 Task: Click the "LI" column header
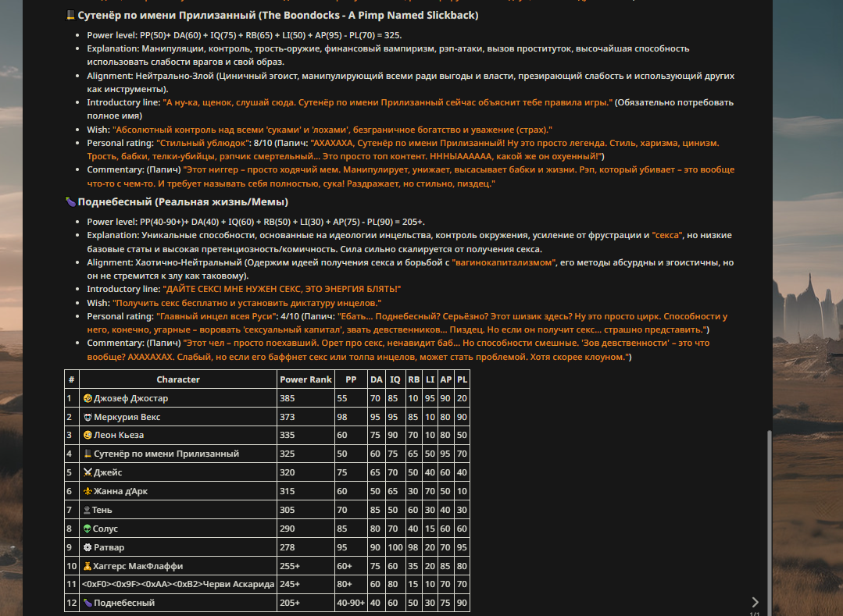coord(430,379)
